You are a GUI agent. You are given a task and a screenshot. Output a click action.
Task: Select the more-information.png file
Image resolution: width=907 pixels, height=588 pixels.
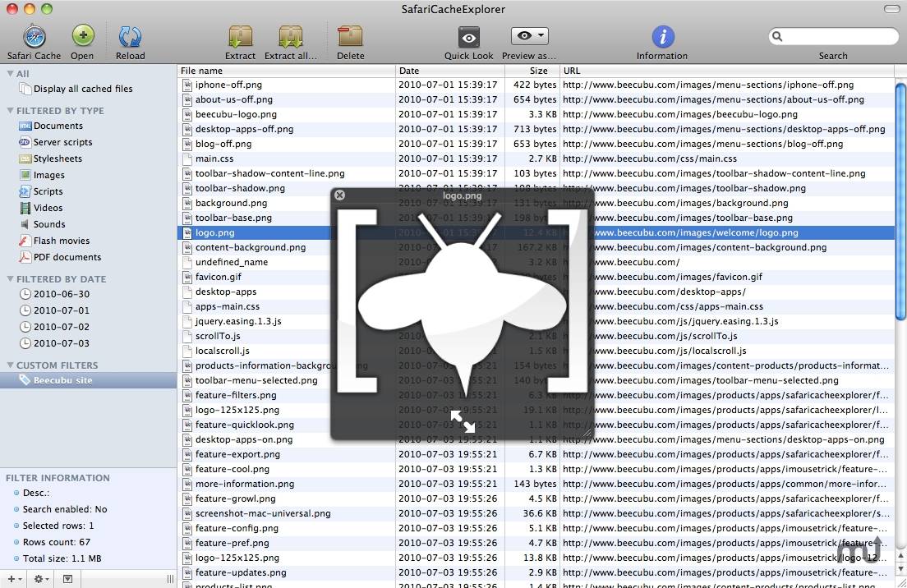(x=245, y=484)
